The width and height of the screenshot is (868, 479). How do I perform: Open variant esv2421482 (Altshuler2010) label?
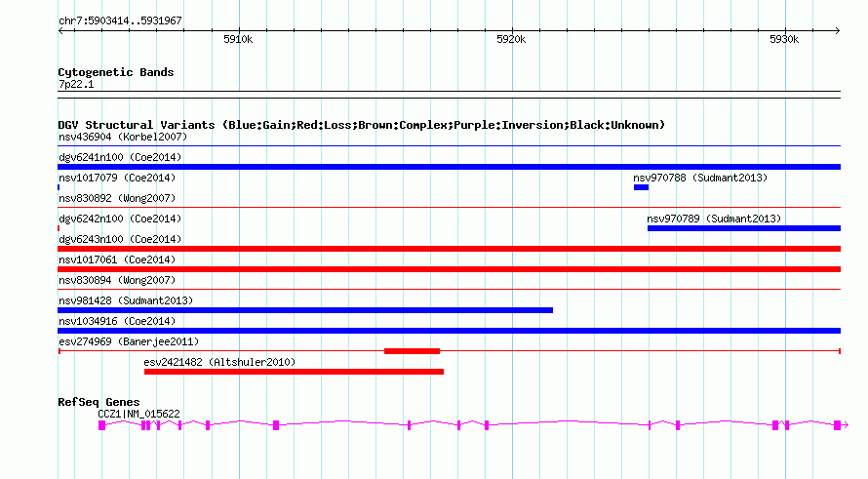(x=219, y=362)
